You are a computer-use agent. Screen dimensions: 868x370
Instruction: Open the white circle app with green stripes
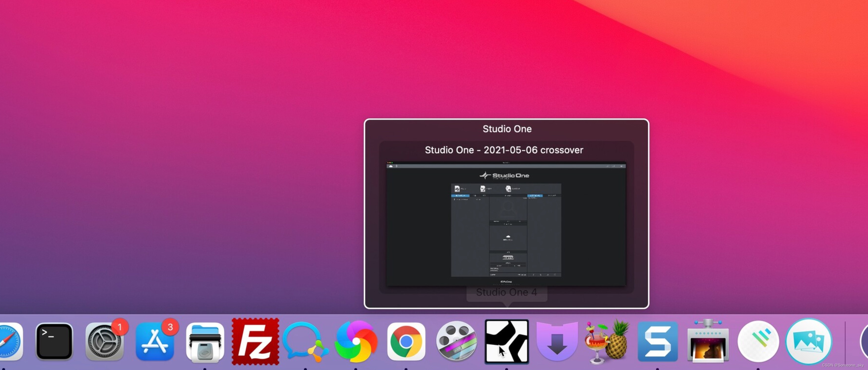pyautogui.click(x=758, y=341)
